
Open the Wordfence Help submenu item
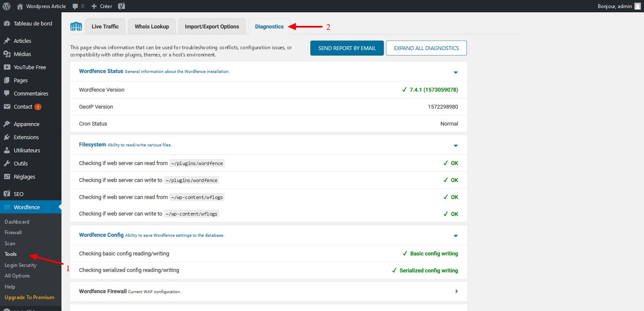(10, 287)
